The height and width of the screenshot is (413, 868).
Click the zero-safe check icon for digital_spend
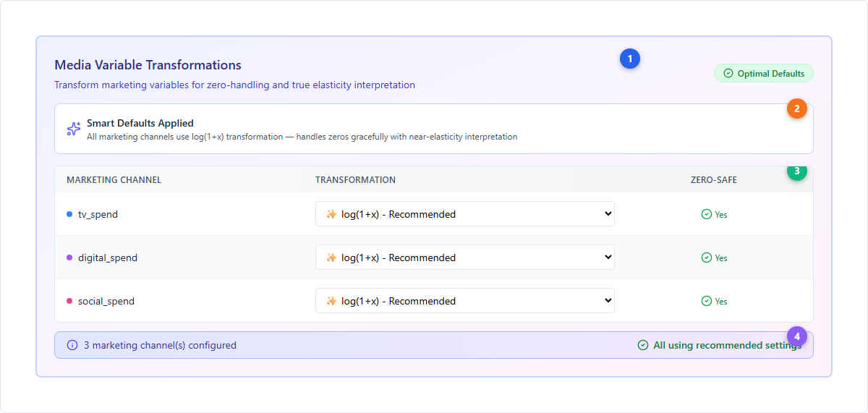point(707,257)
